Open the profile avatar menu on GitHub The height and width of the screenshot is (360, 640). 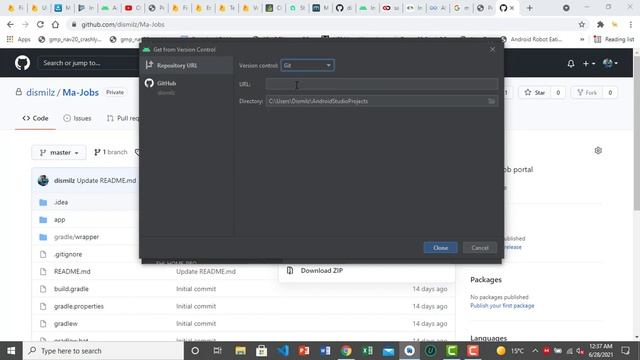point(610,63)
